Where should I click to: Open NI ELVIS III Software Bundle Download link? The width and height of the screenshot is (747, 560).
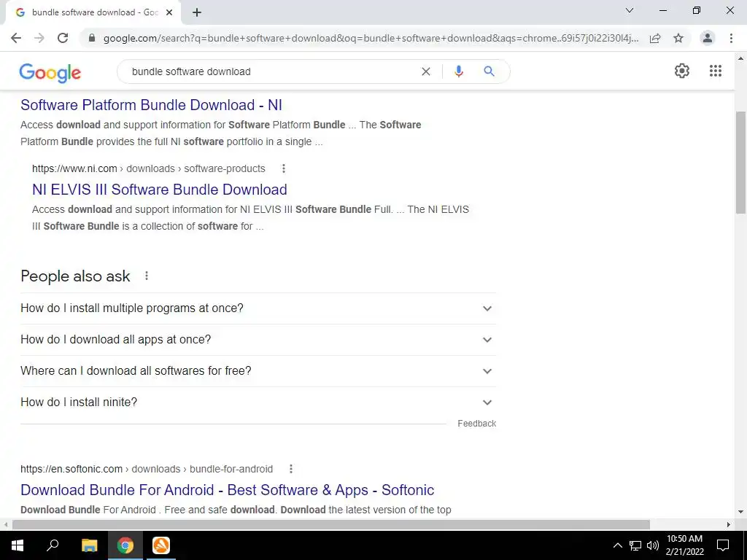pyautogui.click(x=160, y=190)
